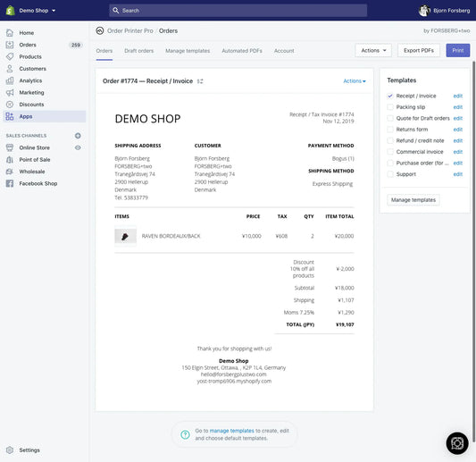Edit the Purchase order template
Screen dimensions: 476x462
tap(458, 164)
